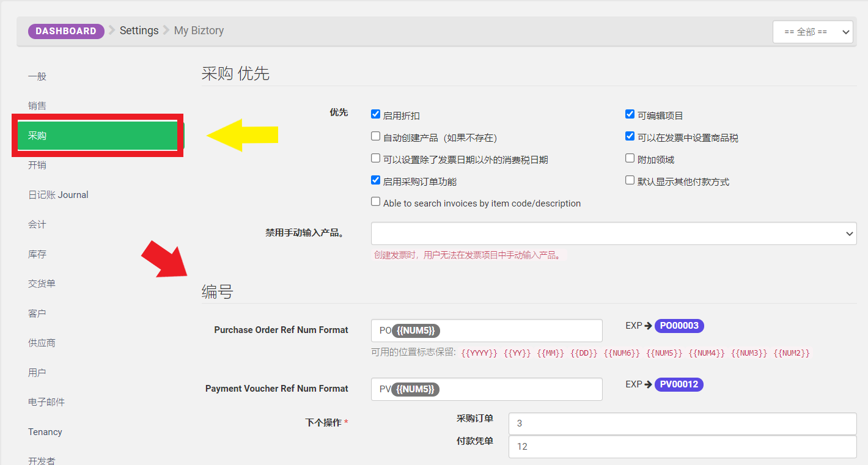Open the == 全部 == dropdown
This screenshot has height=465, width=868.
click(812, 32)
